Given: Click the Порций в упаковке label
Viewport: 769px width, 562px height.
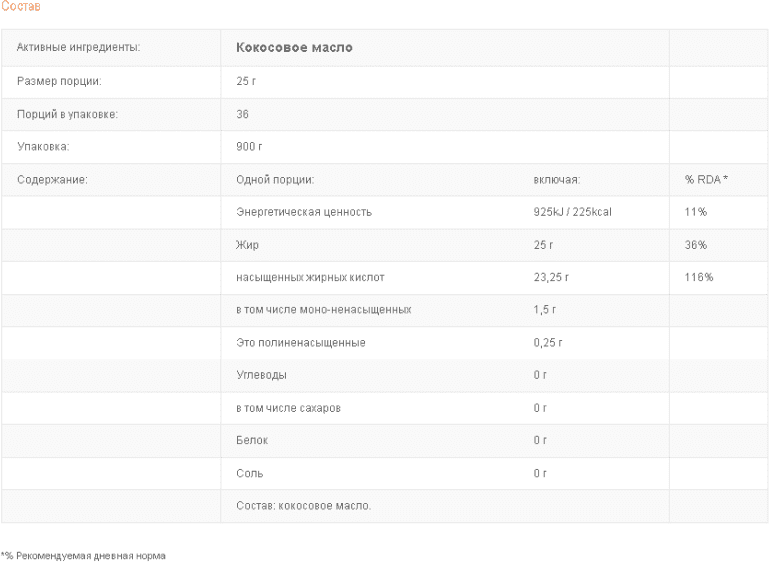Looking at the screenshot, I should click(x=68, y=114).
